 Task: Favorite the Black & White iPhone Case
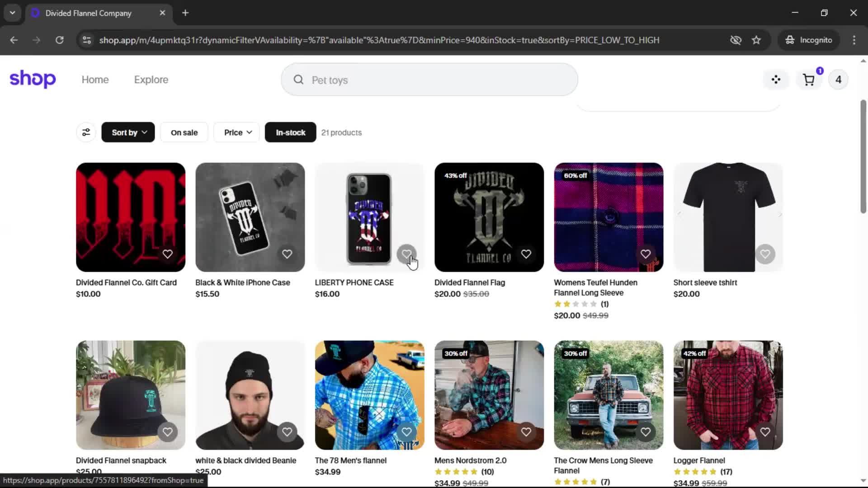click(x=287, y=254)
